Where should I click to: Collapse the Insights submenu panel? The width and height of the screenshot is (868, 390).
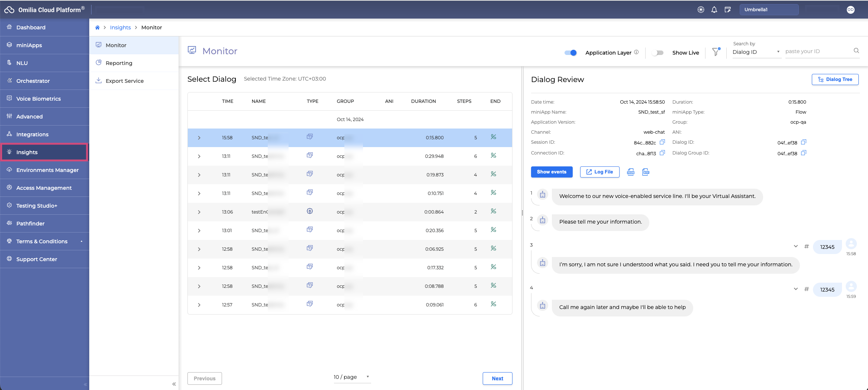tap(174, 384)
